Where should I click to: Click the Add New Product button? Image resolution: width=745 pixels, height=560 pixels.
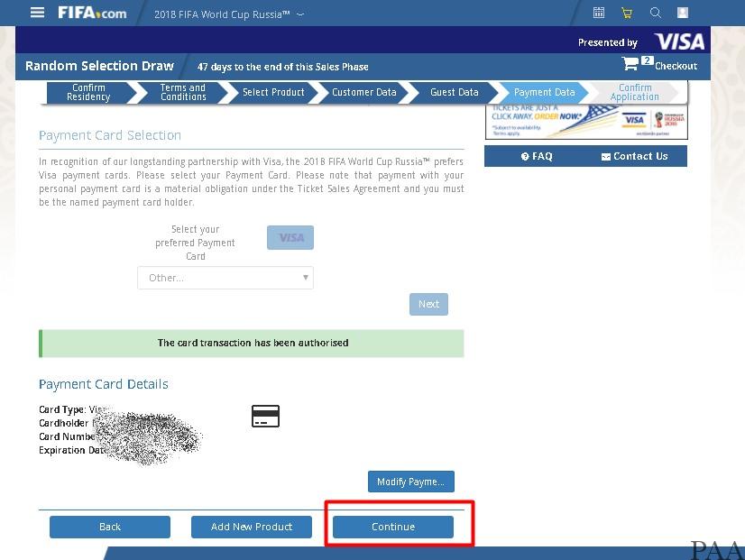click(x=252, y=527)
